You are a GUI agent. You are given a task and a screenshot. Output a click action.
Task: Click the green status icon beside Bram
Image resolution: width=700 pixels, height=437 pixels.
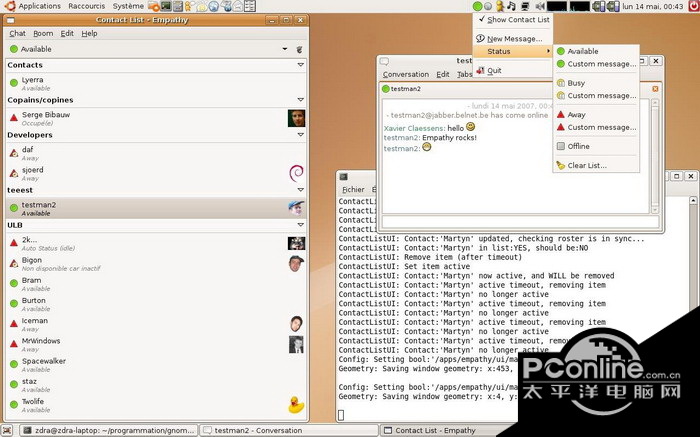(14, 283)
